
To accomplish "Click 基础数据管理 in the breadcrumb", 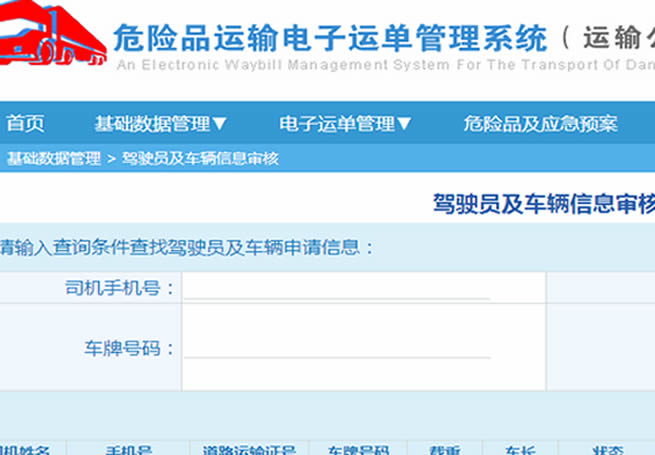I will click(54, 158).
